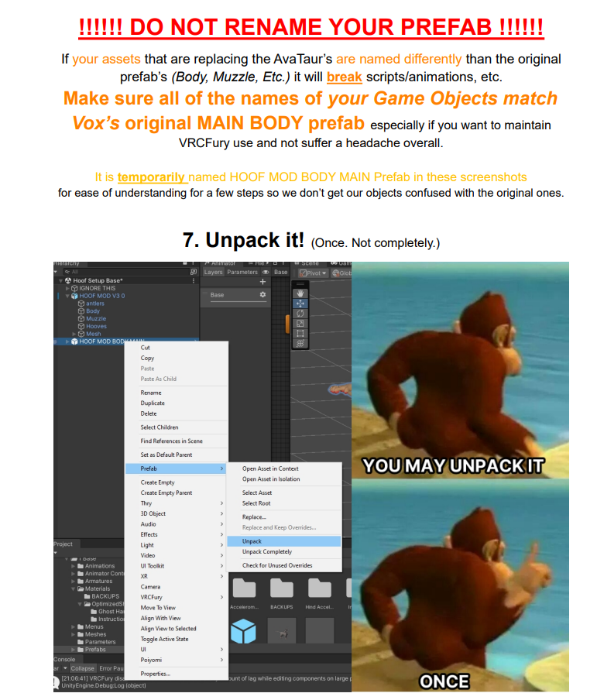
Task: Collapse the Materials folder in Project
Action: 74,588
